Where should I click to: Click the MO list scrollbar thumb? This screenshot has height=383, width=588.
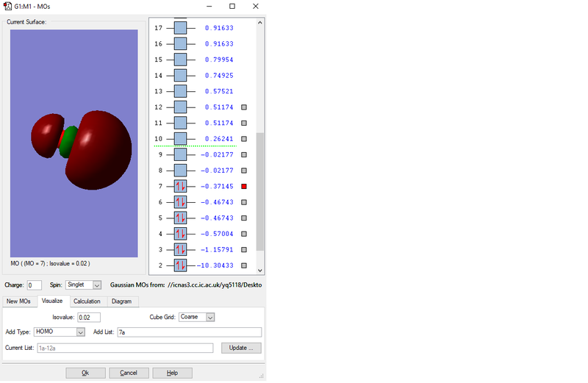[260, 191]
